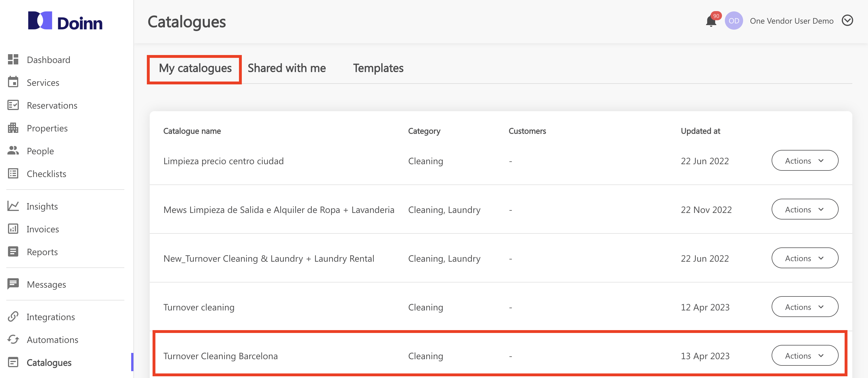Open Insights menu item
The height and width of the screenshot is (378, 868).
coord(42,206)
